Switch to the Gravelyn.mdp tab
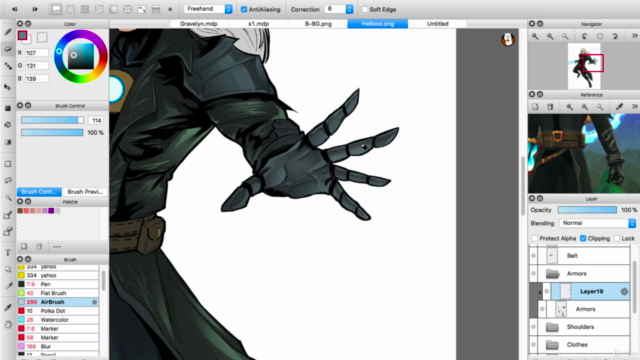This screenshot has height=360, width=640. tap(199, 24)
